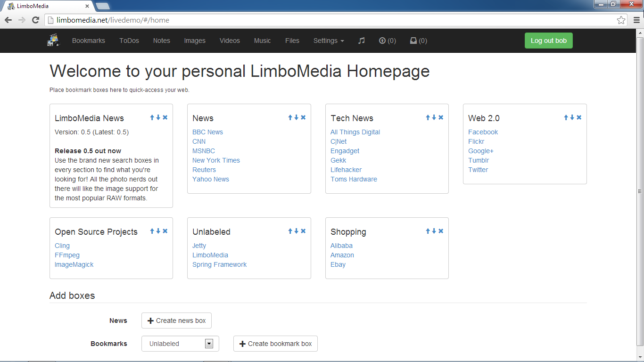Move the Open Source Projects box up
The width and height of the screenshot is (644, 362).
pyautogui.click(x=152, y=231)
